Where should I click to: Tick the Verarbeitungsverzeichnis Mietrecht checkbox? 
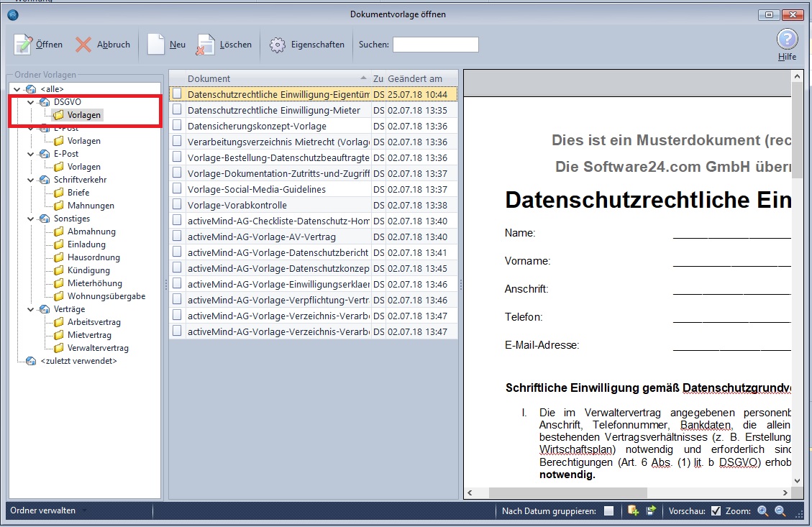tap(177, 142)
